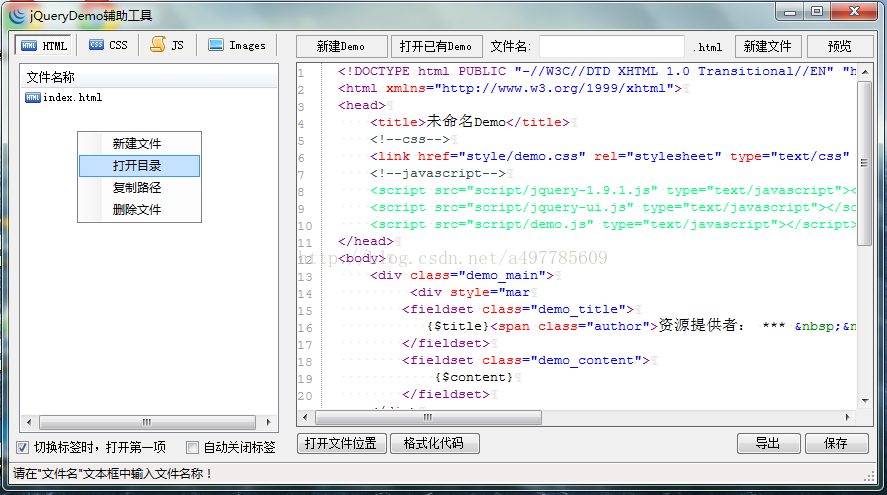Click the code editor horizontal scrollbar thumb

pos(428,417)
